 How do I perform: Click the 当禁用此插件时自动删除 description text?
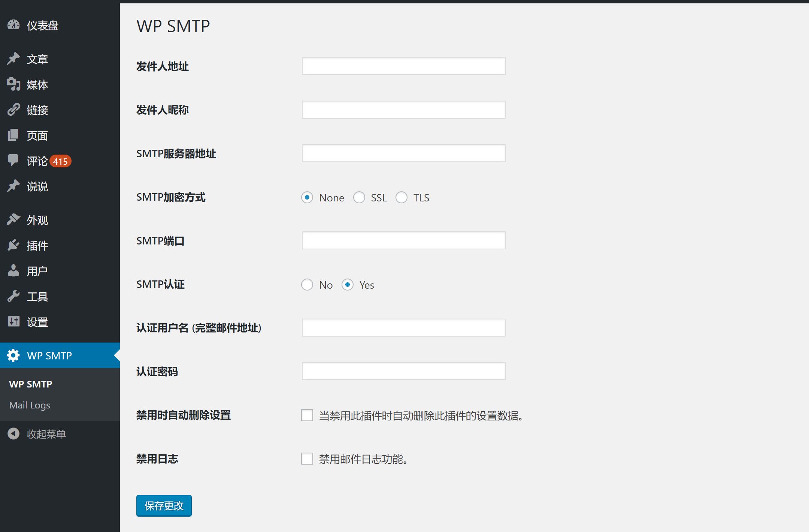point(421,416)
